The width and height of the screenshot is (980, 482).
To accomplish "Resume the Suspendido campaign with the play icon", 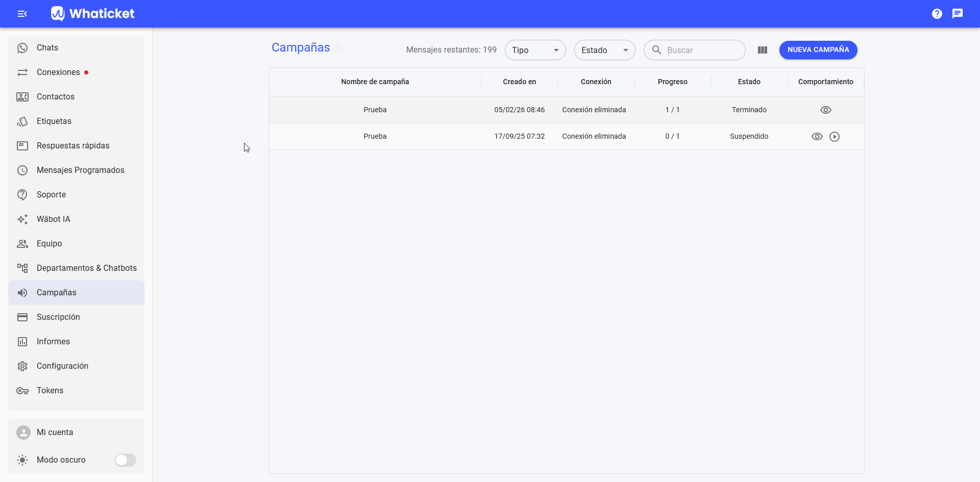I will 835,136.
